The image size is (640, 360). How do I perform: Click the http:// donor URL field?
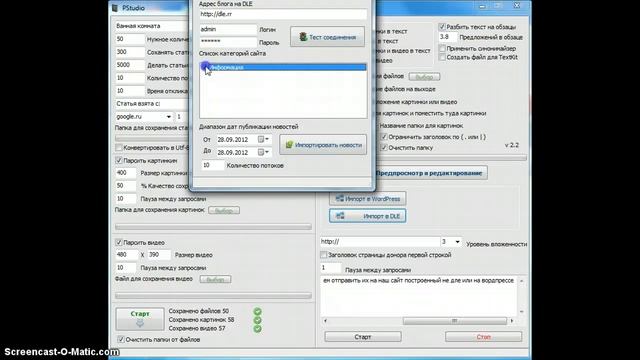379,242
